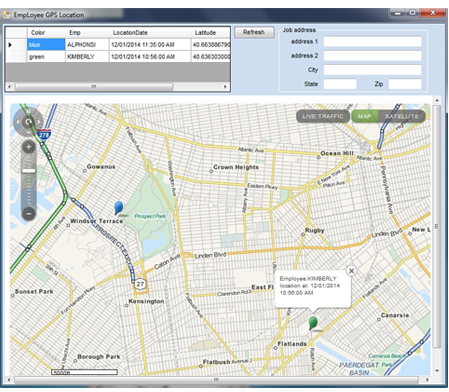Click the row selector arrow for ALPHONSI
This screenshot has height=392, width=449.
(16, 45)
